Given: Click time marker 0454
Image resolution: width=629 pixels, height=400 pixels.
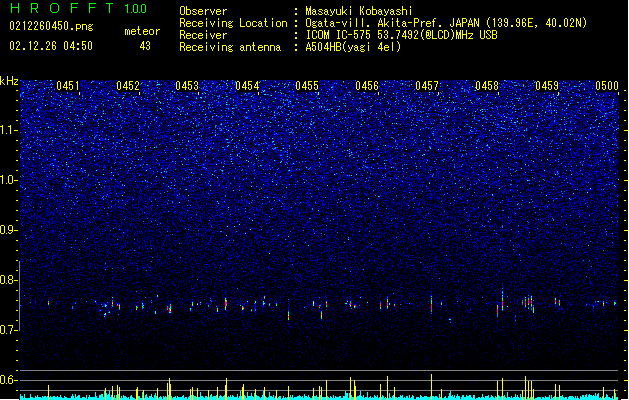Looking at the screenshot, I should 247,86.
